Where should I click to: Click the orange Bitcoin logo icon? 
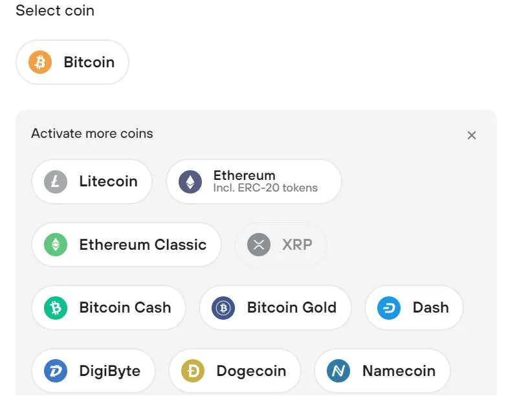pyautogui.click(x=40, y=62)
